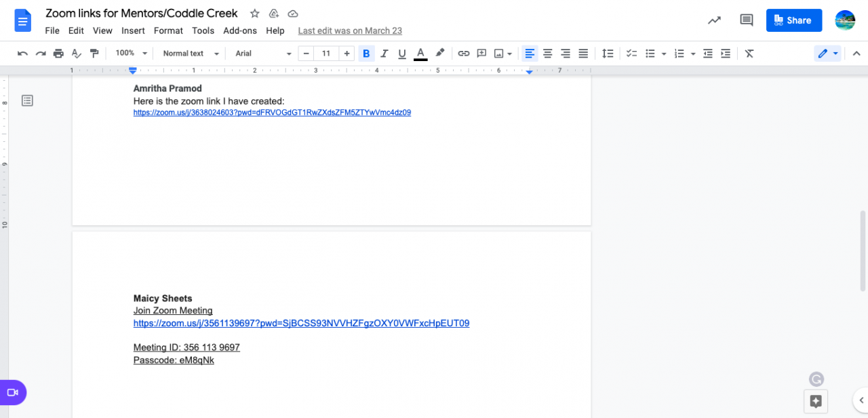Image resolution: width=868 pixels, height=418 pixels.
Task: Insert a checklist
Action: click(631, 54)
